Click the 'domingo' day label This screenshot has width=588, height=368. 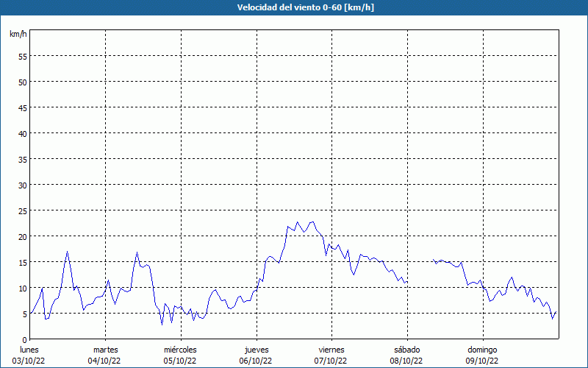482,350
